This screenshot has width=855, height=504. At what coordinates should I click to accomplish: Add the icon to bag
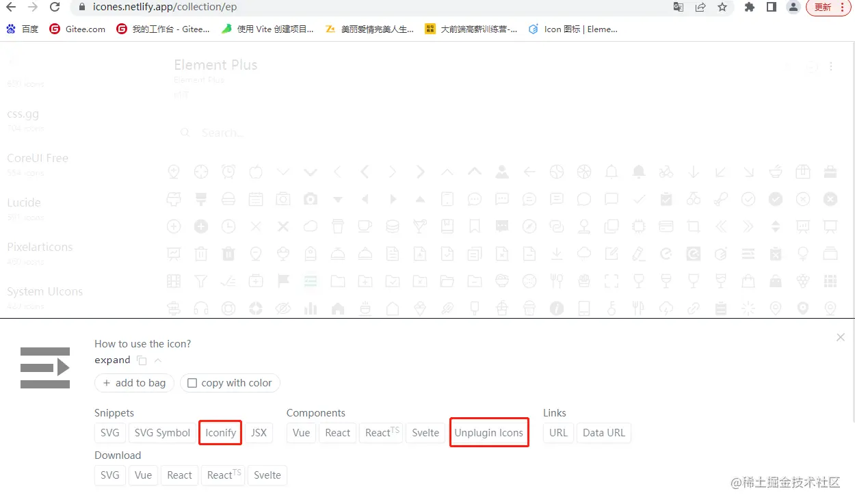click(x=134, y=383)
